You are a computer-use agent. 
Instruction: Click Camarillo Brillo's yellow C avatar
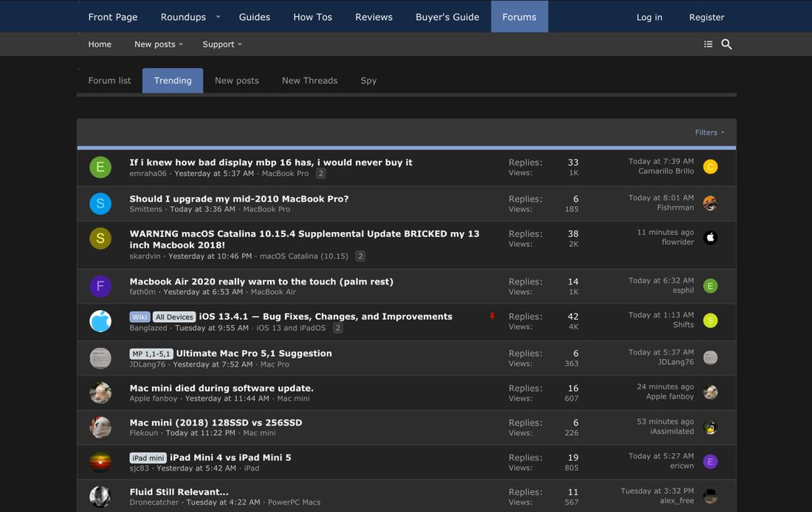pyautogui.click(x=710, y=167)
